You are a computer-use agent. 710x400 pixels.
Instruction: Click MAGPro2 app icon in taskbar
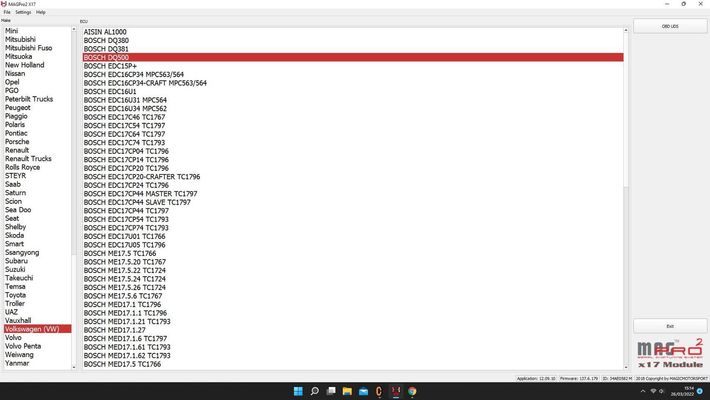point(396,391)
